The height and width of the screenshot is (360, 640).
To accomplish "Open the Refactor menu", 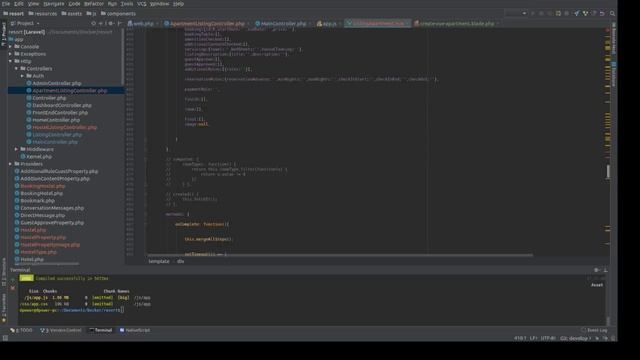I will tap(94, 4).
